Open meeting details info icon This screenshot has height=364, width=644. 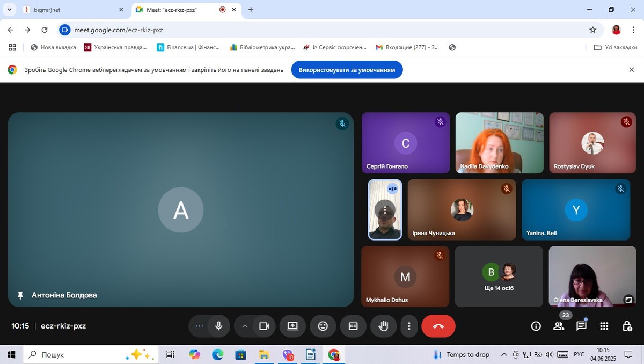point(536,326)
